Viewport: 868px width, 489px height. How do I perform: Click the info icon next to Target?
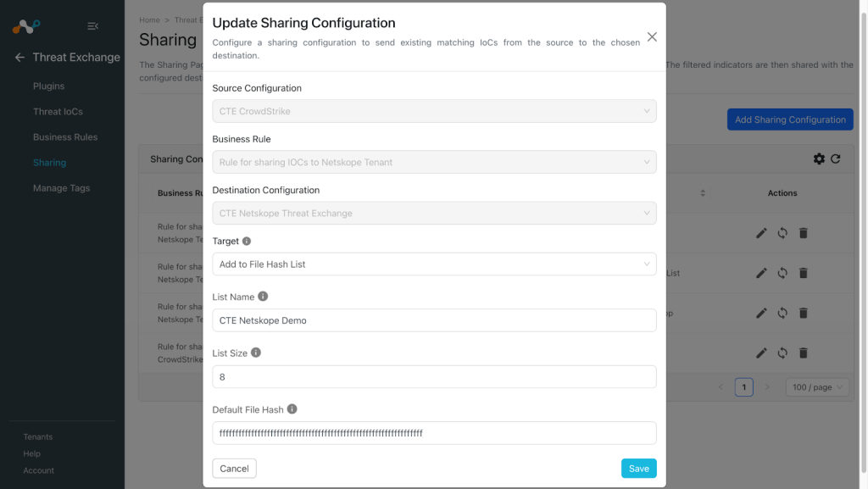tap(247, 242)
